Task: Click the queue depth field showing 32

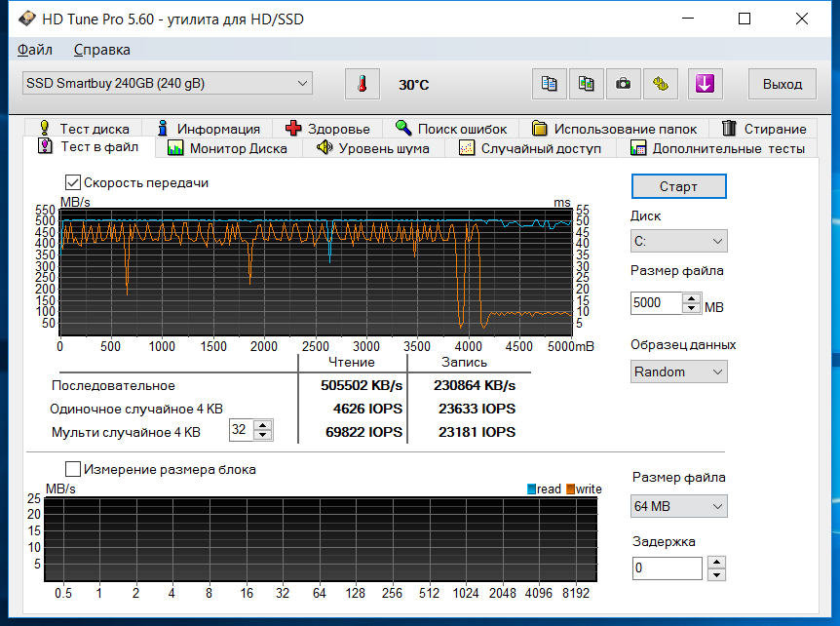Action: (x=241, y=430)
